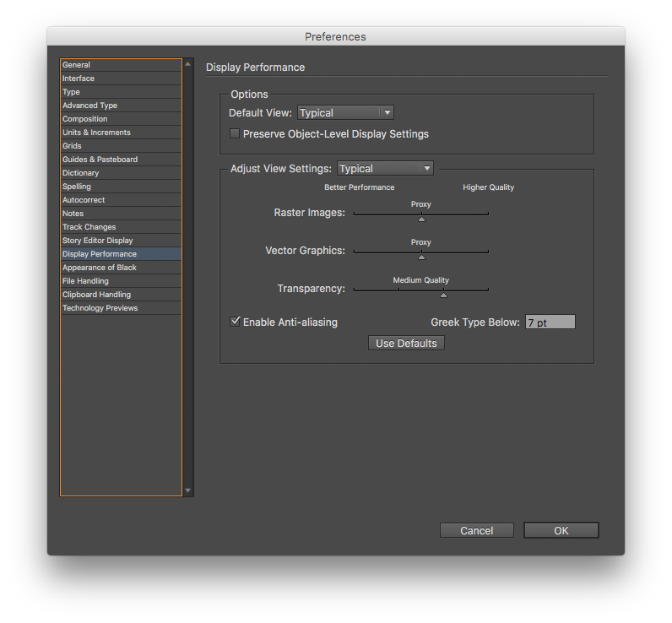This screenshot has height=623, width=672.
Task: Select the Dictionary category
Action: click(x=121, y=173)
